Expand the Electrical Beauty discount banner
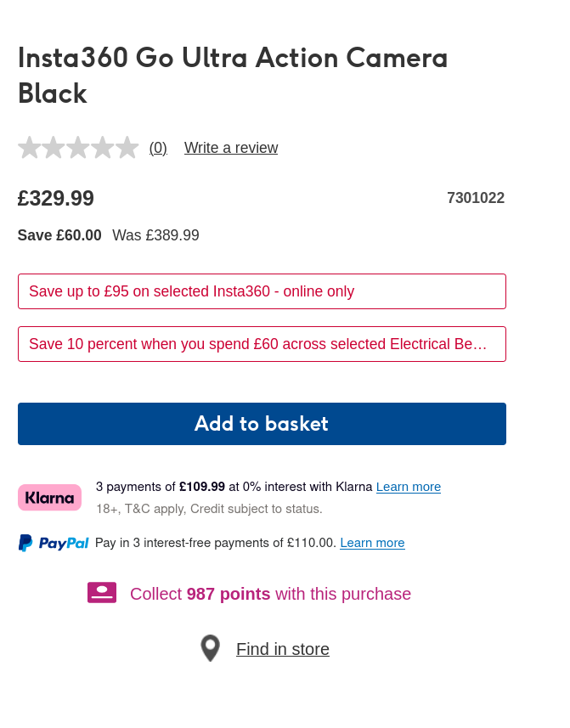 tap(262, 344)
